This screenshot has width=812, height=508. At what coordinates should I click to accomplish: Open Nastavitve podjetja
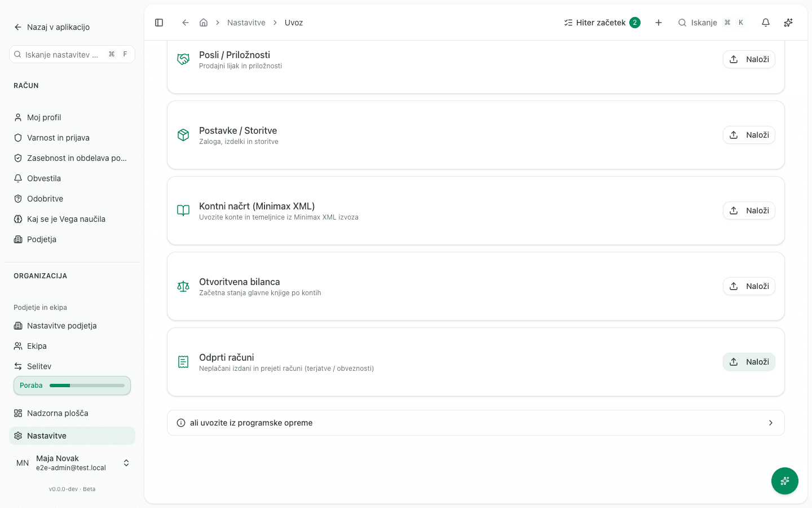[x=72, y=326]
